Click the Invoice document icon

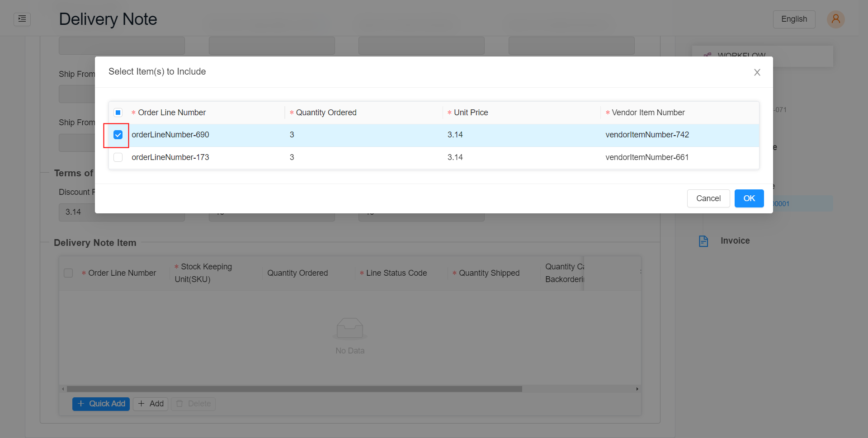point(703,241)
